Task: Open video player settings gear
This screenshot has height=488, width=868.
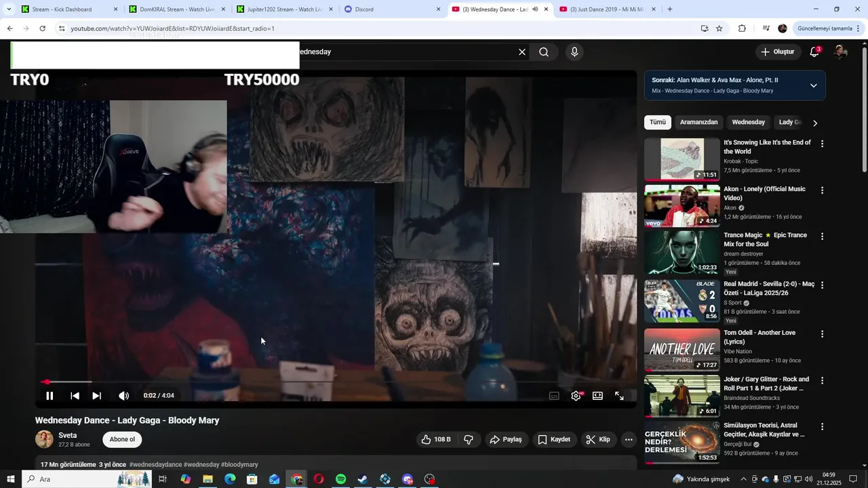Action: pyautogui.click(x=576, y=396)
